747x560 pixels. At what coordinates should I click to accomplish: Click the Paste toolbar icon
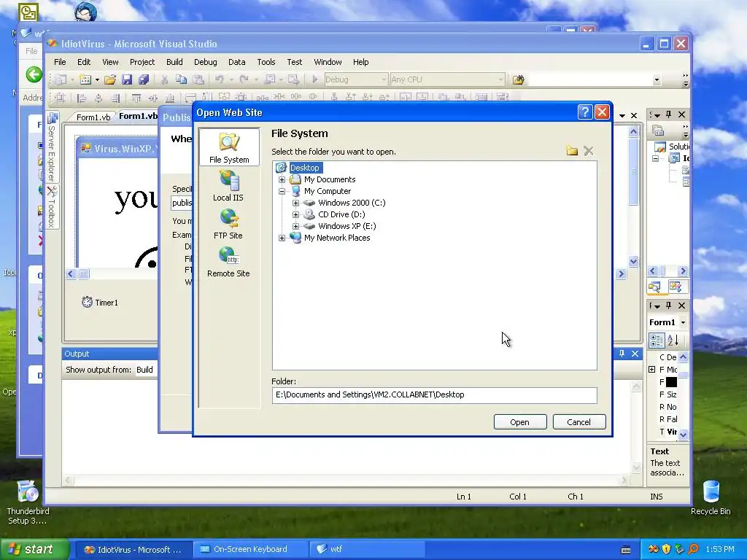pos(198,79)
